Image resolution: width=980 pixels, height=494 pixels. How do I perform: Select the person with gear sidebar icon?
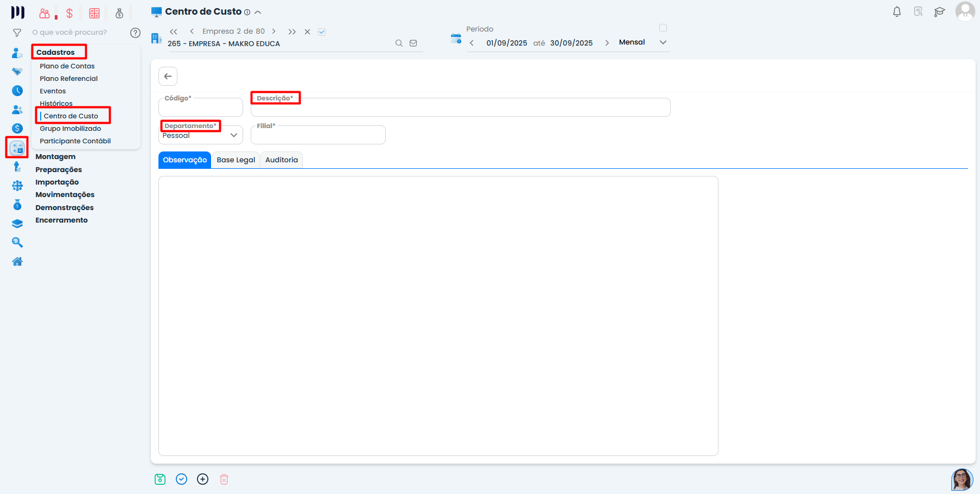point(17,53)
